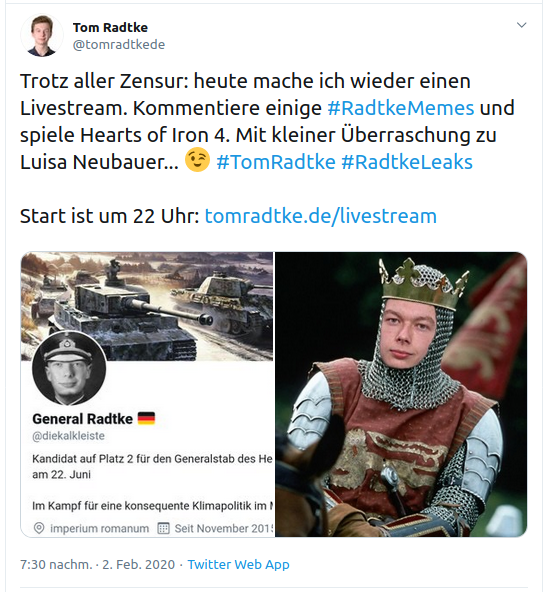Open the @tomradtkede handle link
Screen dimensions: 548x592
[119, 45]
